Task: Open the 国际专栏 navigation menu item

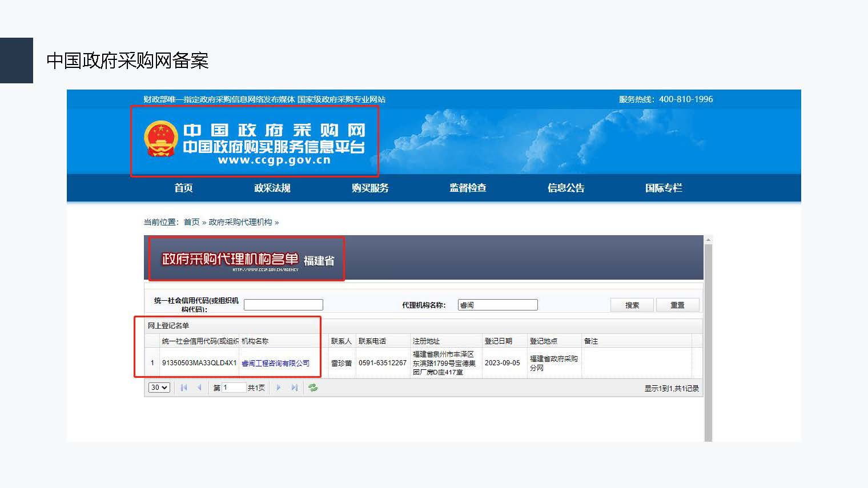Action: [x=664, y=188]
